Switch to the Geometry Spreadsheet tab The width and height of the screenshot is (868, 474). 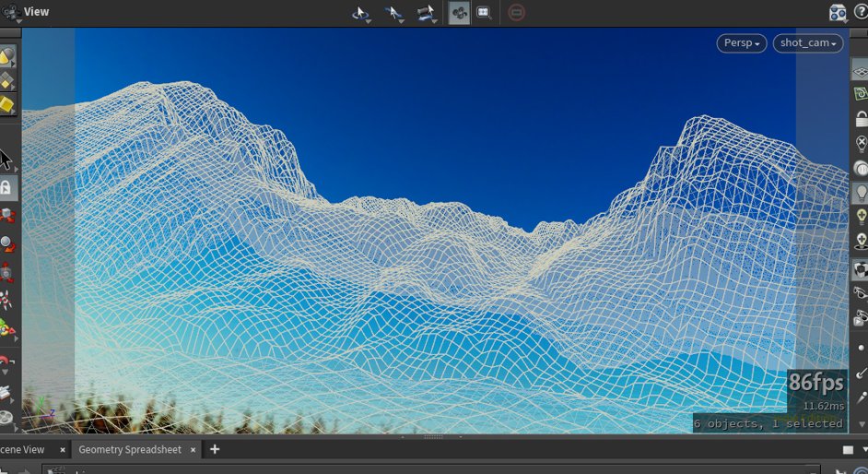pos(130,450)
